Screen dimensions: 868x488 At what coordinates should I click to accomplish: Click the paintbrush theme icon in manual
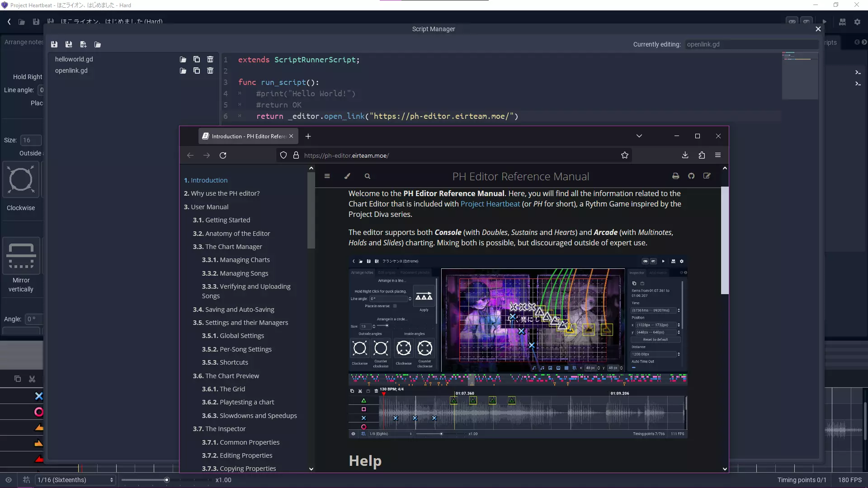tap(347, 176)
